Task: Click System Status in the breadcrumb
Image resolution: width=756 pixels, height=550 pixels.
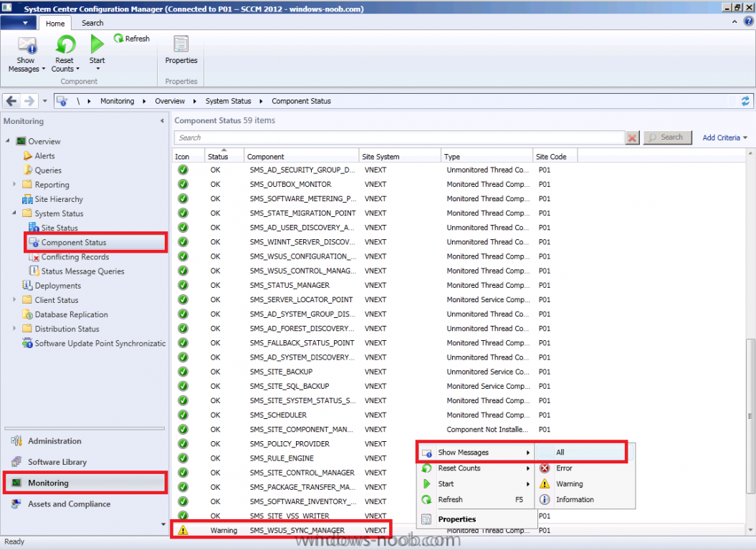Action: click(x=228, y=101)
